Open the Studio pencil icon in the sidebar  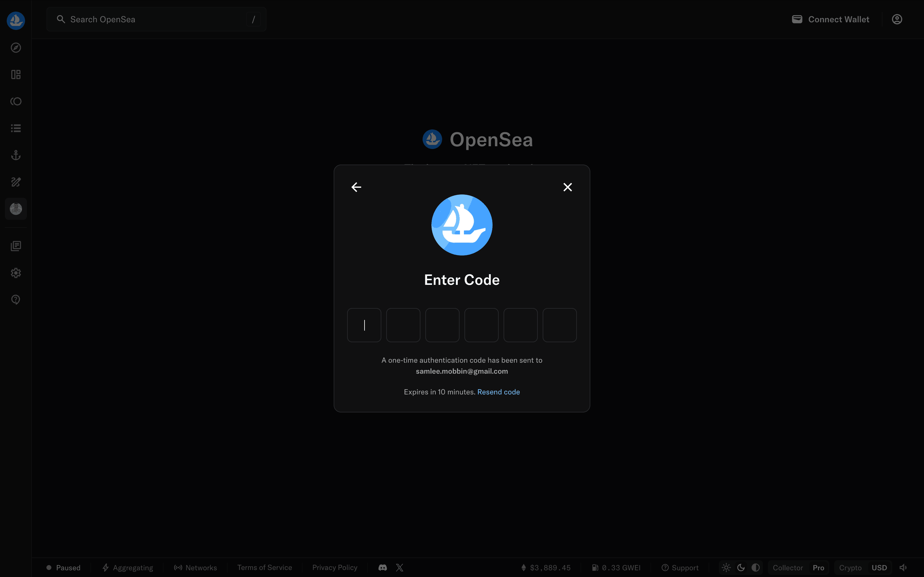[x=16, y=182]
